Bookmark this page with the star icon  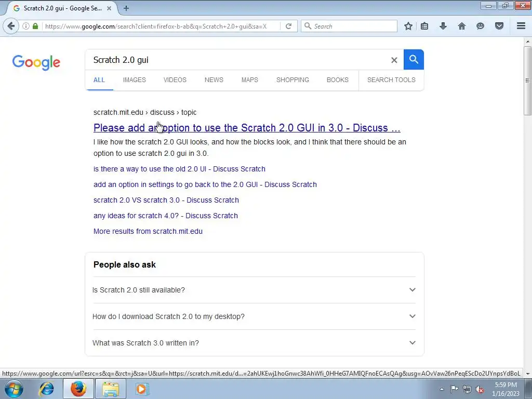click(408, 26)
